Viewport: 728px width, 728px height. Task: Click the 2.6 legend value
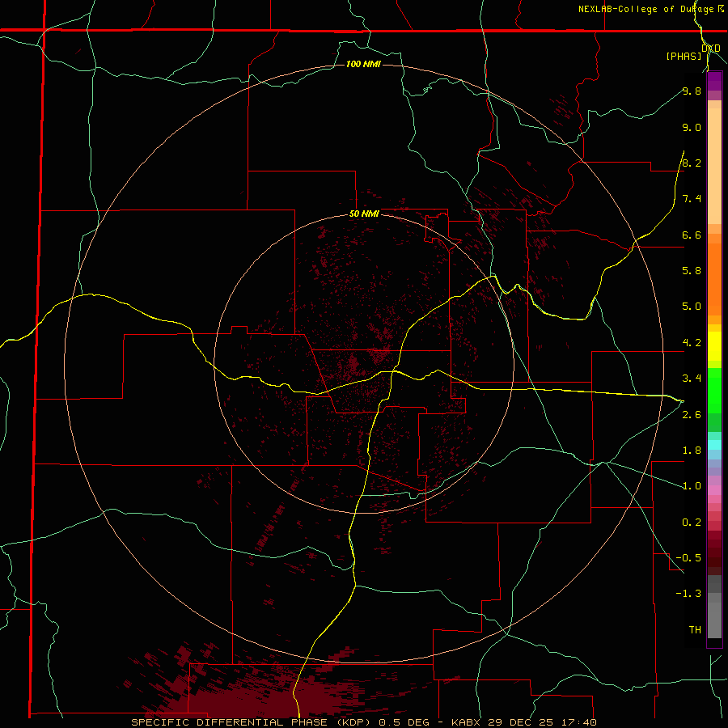[x=692, y=415]
